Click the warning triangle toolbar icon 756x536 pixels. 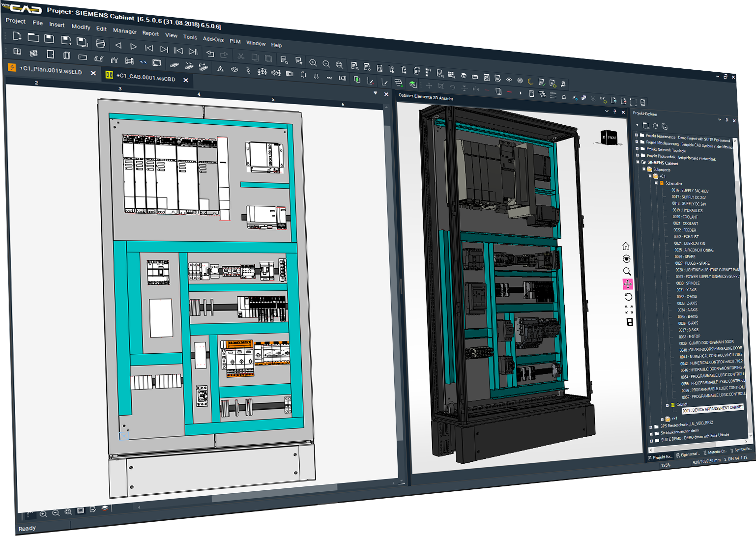click(220, 69)
